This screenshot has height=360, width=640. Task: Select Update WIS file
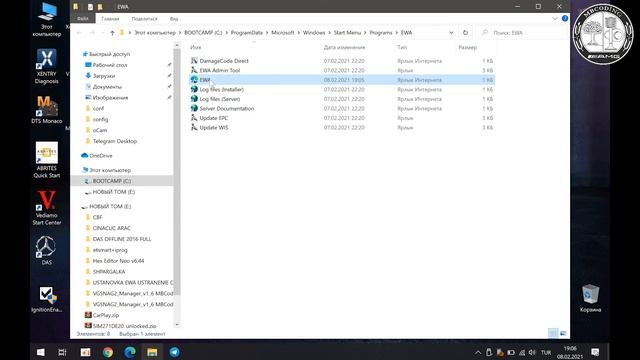point(213,127)
